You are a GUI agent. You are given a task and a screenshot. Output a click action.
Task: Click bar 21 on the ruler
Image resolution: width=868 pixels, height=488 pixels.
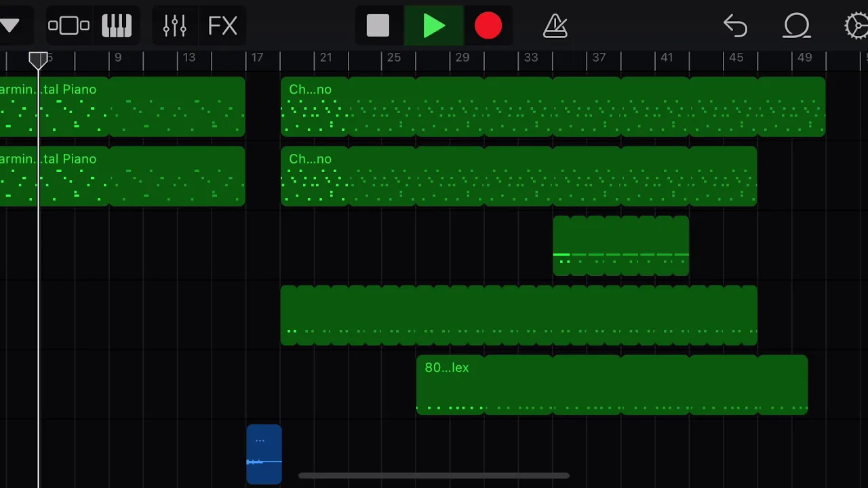325,58
